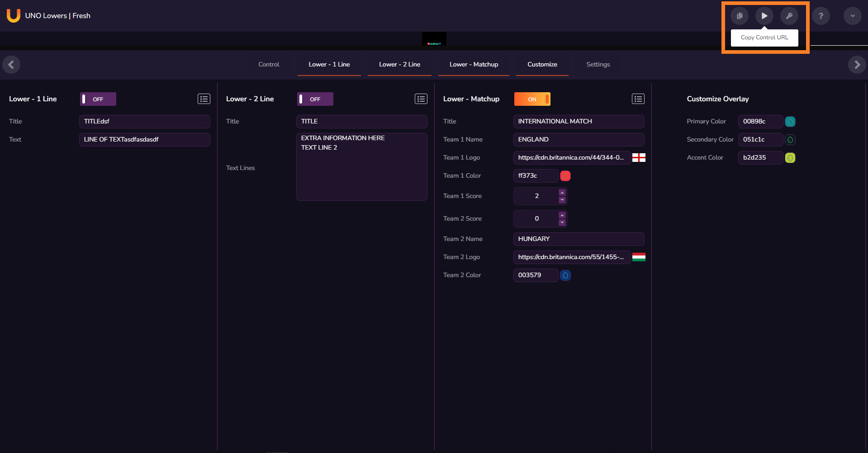Click the key icon in top toolbar
The image size is (868, 453).
pyautogui.click(x=789, y=16)
